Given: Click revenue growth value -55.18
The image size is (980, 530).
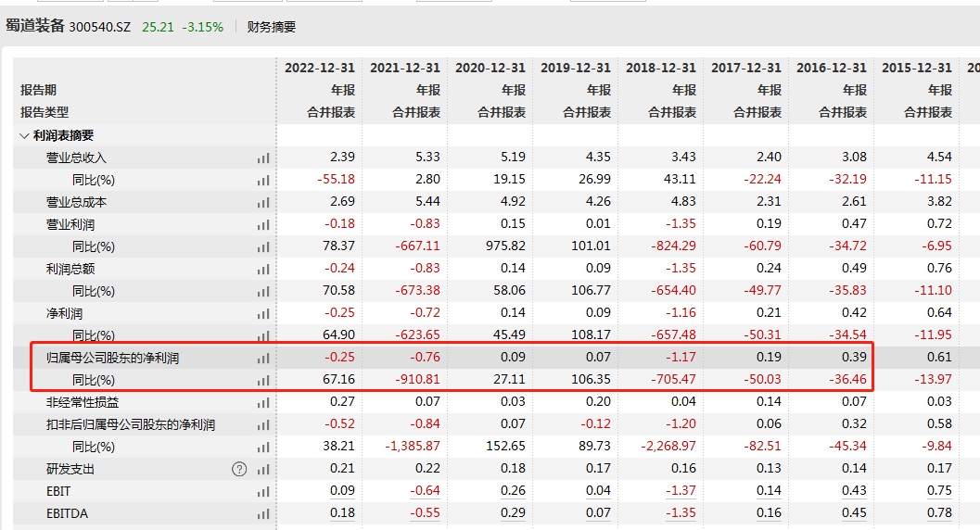Looking at the screenshot, I should (337, 179).
